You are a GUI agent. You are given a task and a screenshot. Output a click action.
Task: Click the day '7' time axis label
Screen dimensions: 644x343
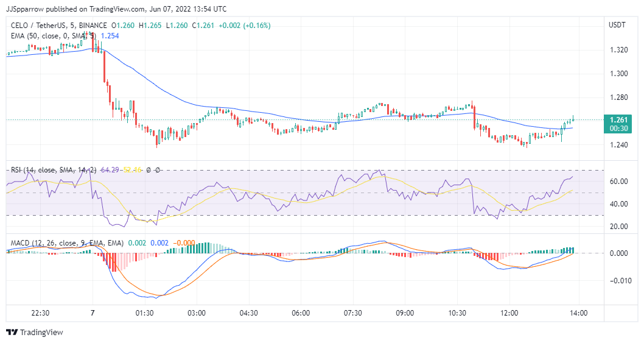[x=93, y=313]
